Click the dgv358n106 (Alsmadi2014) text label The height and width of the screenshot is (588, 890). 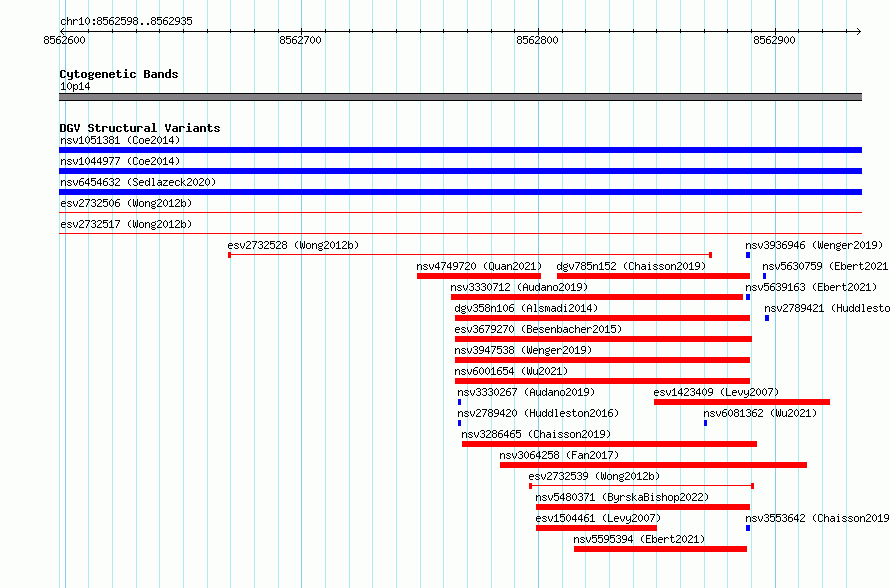point(526,308)
